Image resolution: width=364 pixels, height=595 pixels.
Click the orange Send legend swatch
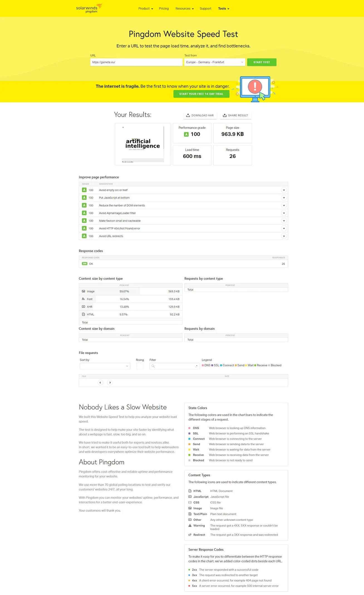point(236,365)
